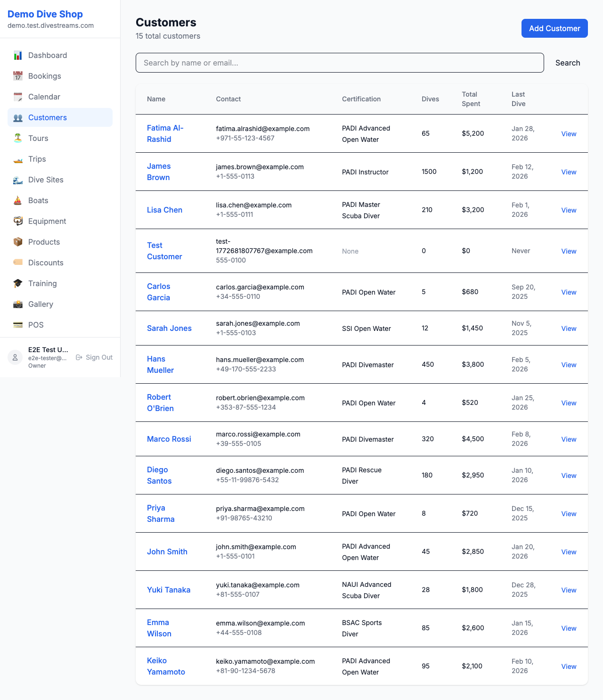The image size is (603, 700).
Task: Select the Tours palm-tree icon
Action: point(17,138)
